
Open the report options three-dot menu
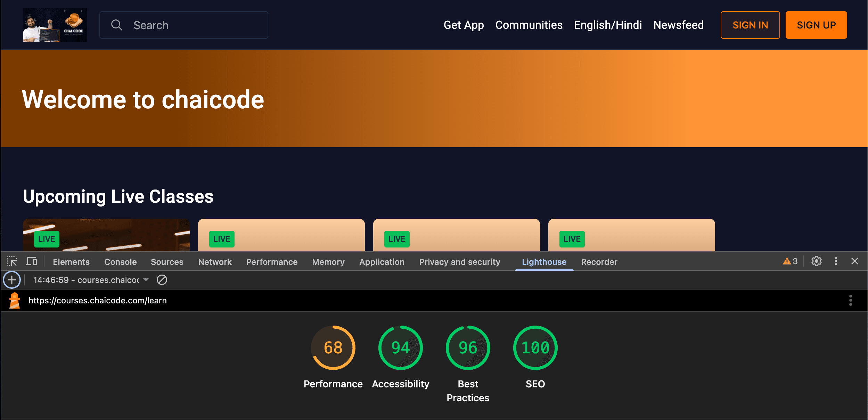tap(850, 300)
